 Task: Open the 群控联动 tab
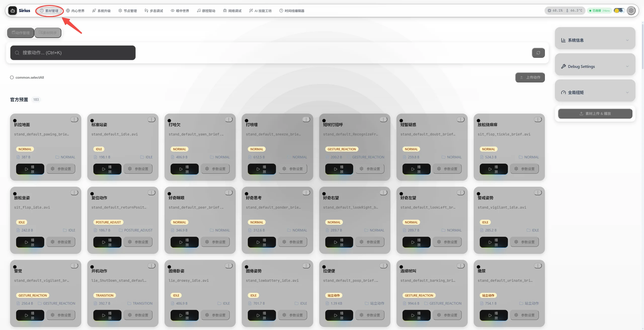click(x=206, y=11)
